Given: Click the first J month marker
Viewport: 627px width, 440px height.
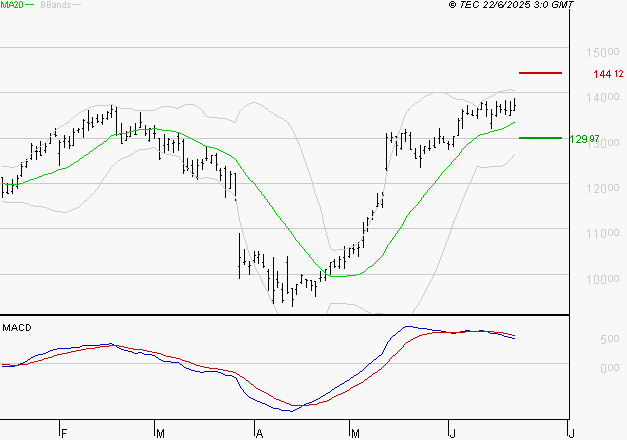Looking at the screenshot, I should pyautogui.click(x=452, y=433).
